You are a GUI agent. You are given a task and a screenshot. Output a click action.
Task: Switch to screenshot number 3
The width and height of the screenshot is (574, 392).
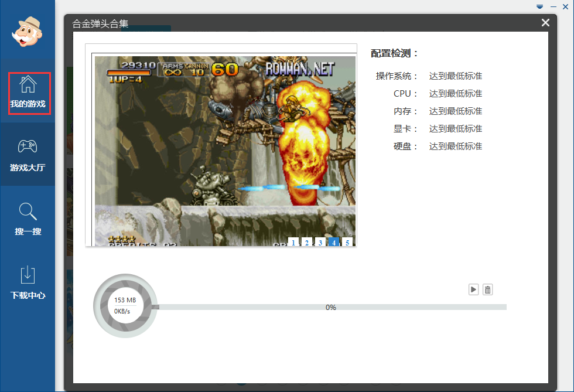(320, 242)
